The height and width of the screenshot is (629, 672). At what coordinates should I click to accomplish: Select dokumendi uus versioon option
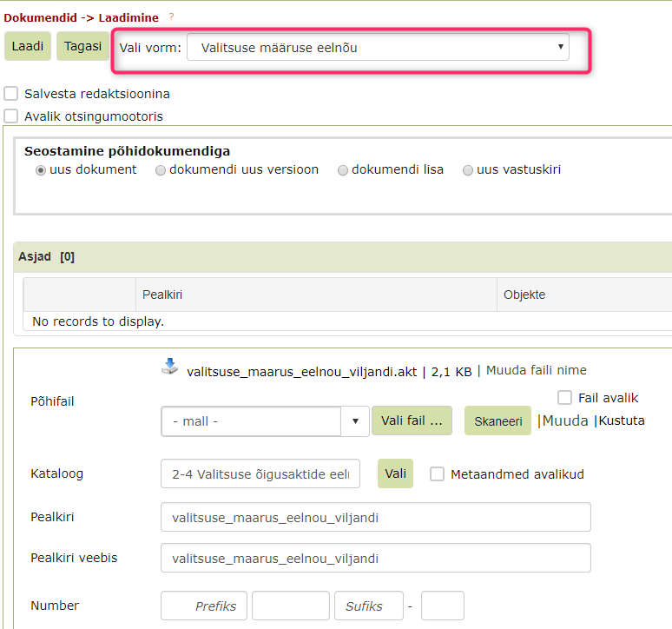[x=161, y=170]
